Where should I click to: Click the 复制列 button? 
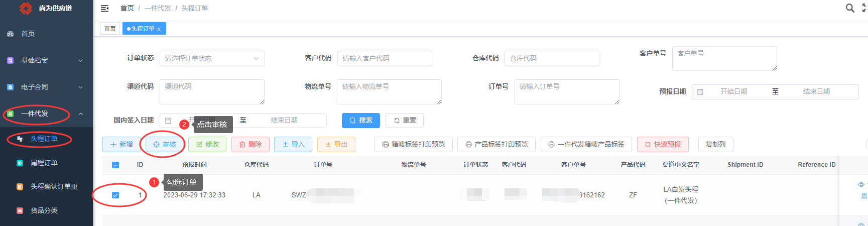click(x=716, y=144)
